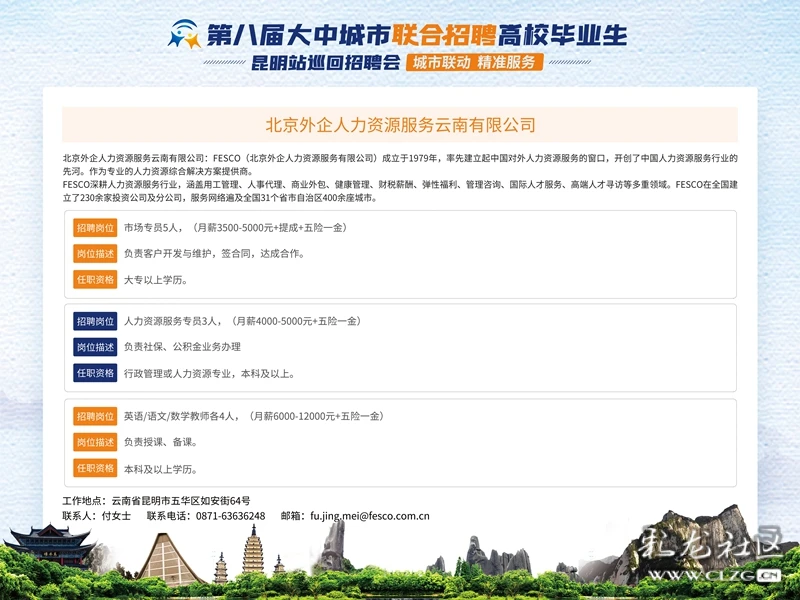Click the blue 任职资格 tag beside 行政管理或人力资源专业
800x600 pixels.
click(95, 373)
